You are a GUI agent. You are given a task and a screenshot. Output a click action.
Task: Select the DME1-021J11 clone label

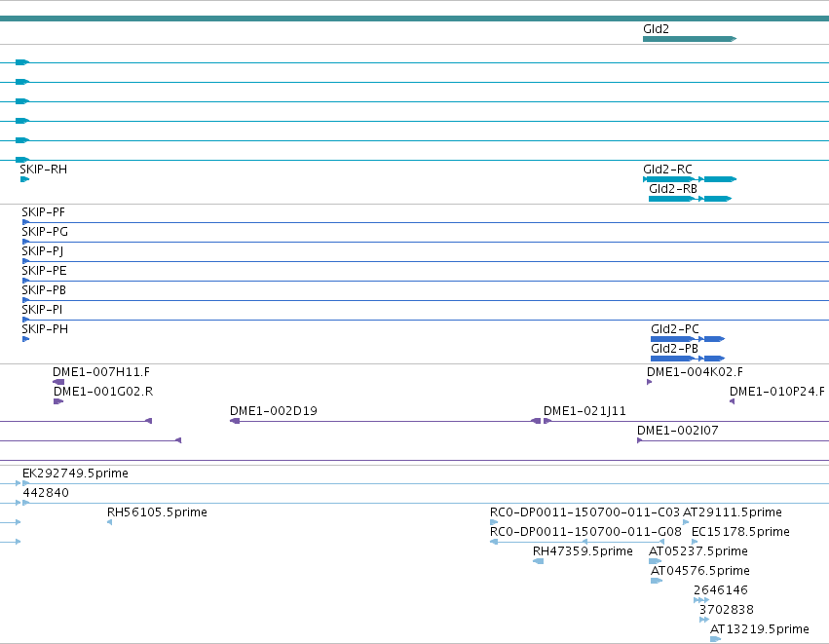pyautogui.click(x=584, y=411)
